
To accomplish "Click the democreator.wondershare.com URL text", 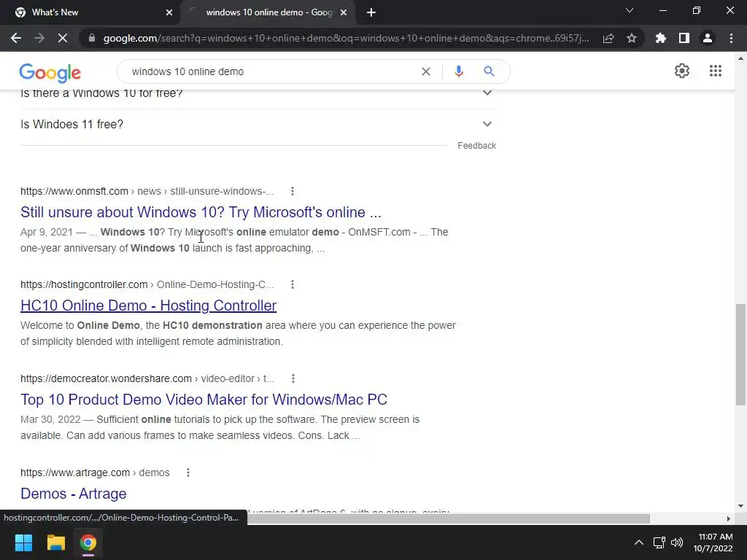I will coord(147,378).
